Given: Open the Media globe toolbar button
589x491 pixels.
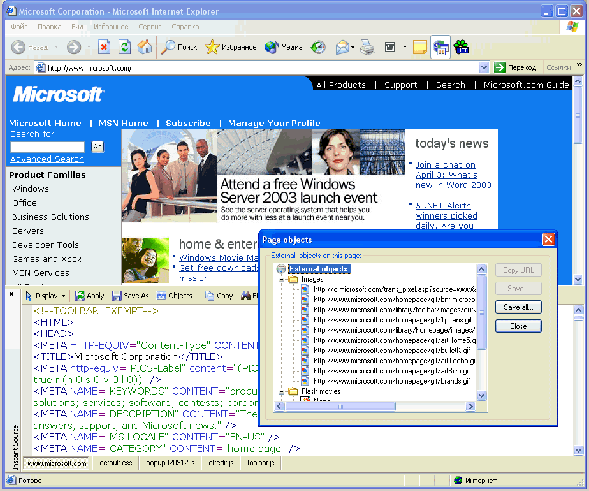Looking at the screenshot, I should pyautogui.click(x=283, y=47).
